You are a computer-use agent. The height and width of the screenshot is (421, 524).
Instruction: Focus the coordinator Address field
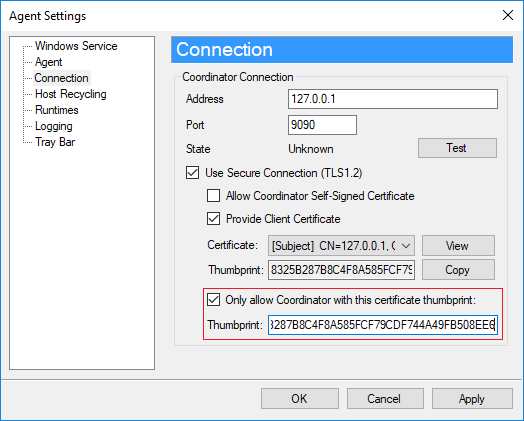(393, 99)
